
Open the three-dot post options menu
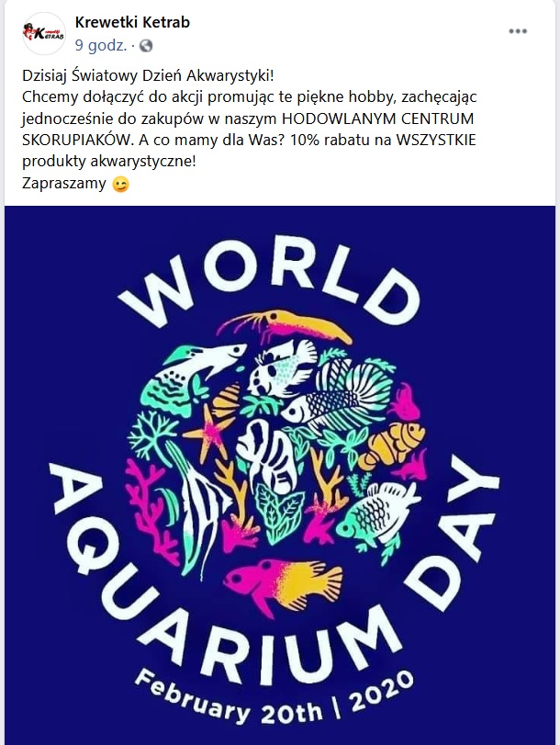coord(518,31)
